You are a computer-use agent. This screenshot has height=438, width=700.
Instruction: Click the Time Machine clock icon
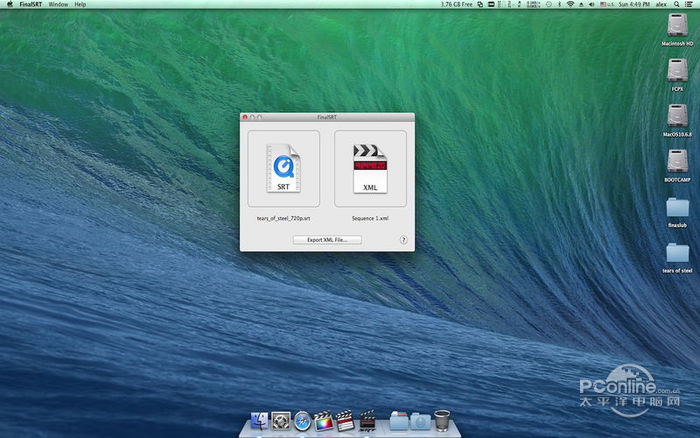549,4
